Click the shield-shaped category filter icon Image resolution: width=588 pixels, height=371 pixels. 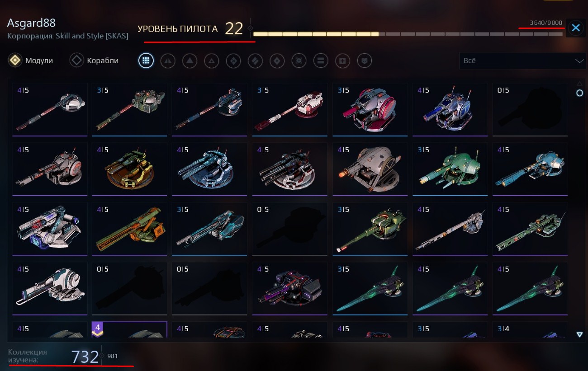[365, 61]
